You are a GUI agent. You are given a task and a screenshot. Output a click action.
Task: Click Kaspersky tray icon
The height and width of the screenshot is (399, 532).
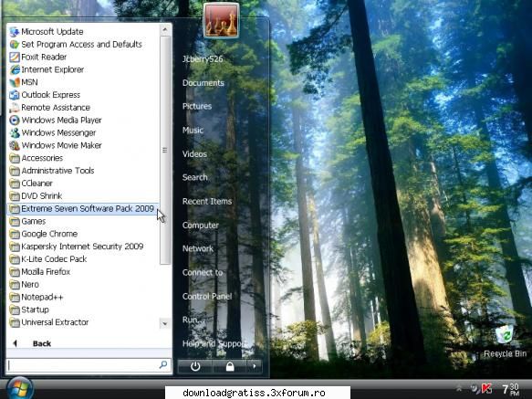click(x=486, y=388)
